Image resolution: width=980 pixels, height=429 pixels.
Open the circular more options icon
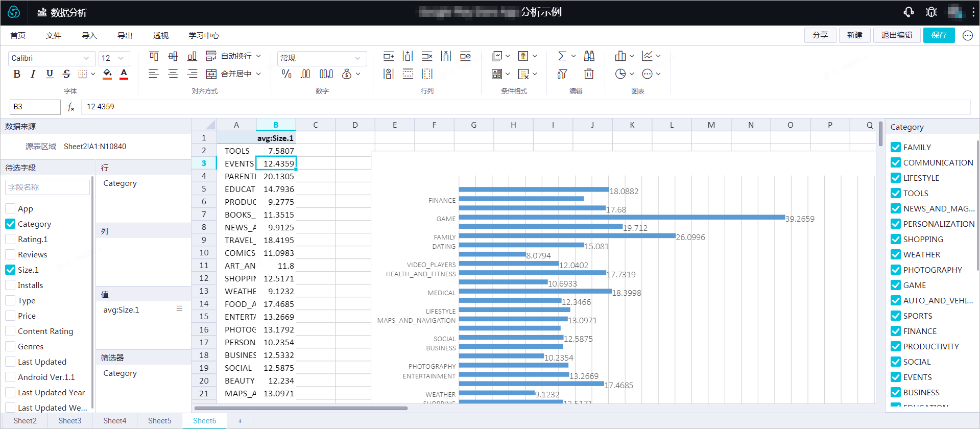(967, 35)
